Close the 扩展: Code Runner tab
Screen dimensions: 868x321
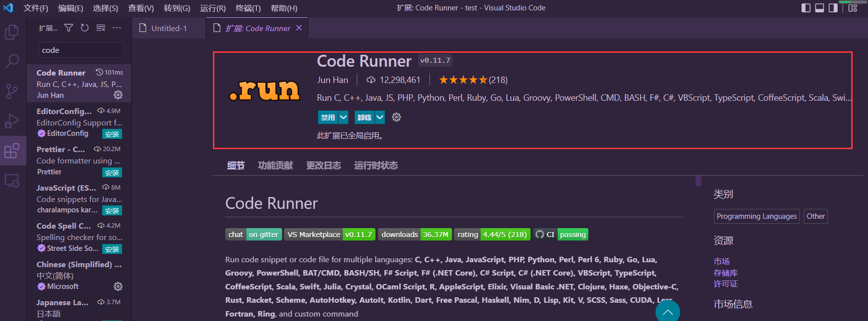coord(299,28)
